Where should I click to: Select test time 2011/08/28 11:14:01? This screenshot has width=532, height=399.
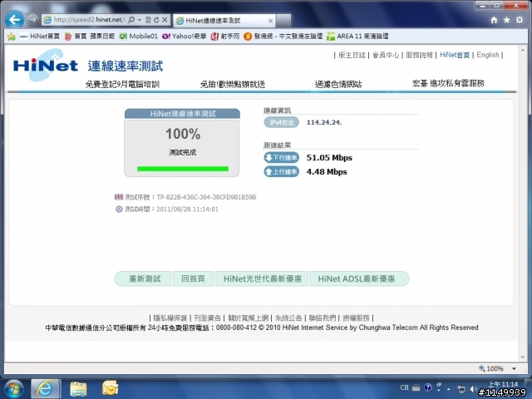(187, 209)
